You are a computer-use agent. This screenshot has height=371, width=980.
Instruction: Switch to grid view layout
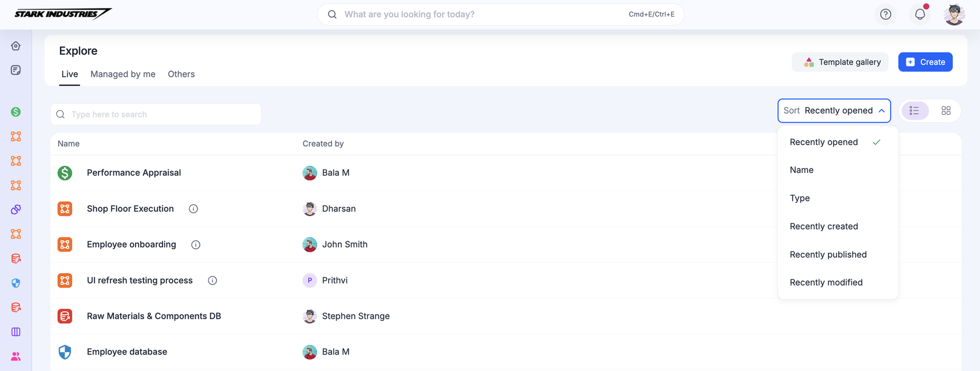pyautogui.click(x=946, y=111)
